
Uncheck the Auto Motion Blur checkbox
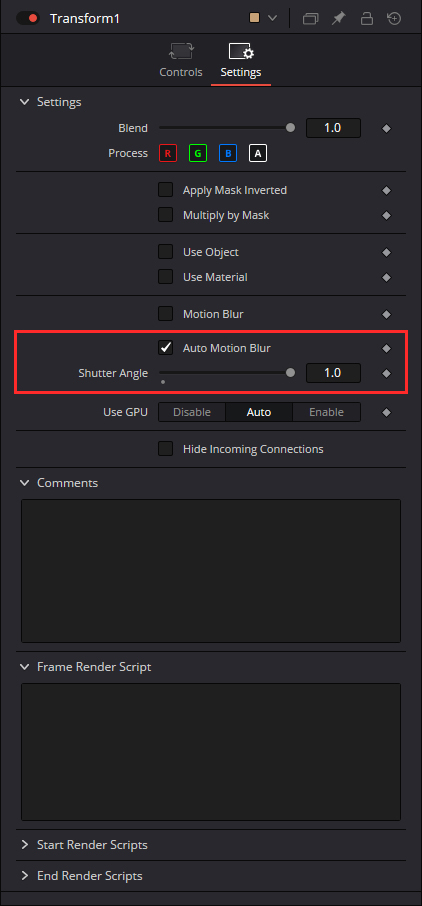(166, 348)
